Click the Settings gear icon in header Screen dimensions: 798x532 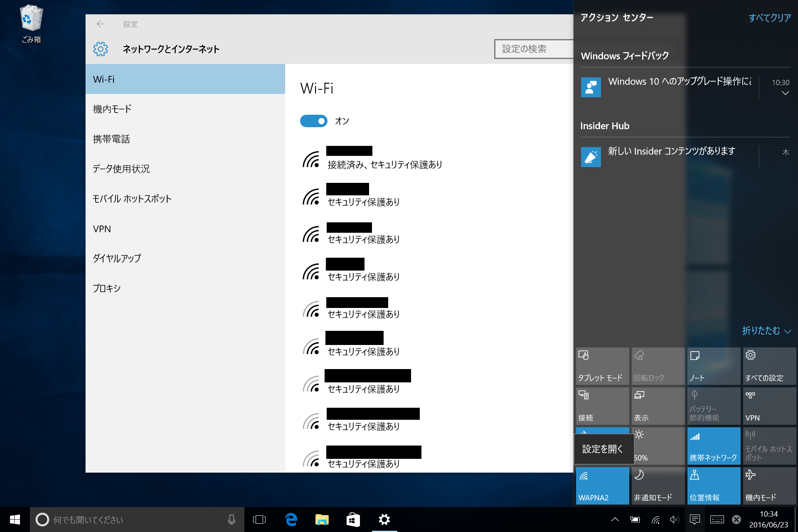click(101, 49)
